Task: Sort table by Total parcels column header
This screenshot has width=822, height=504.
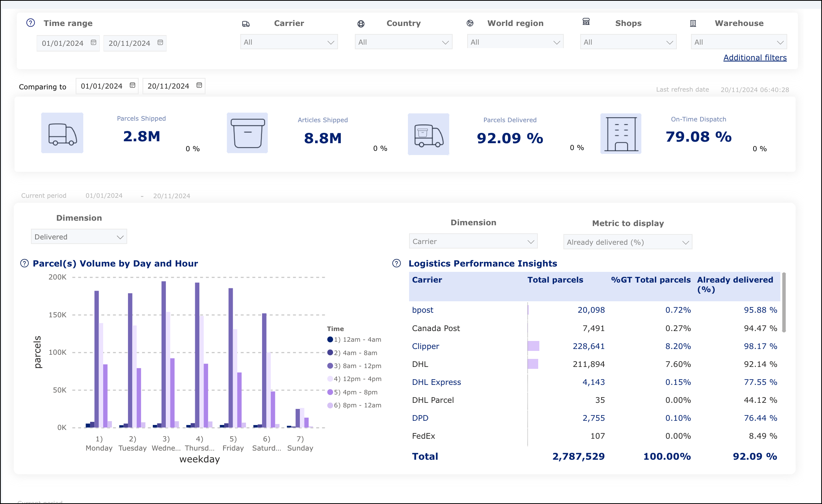Action: pos(555,280)
